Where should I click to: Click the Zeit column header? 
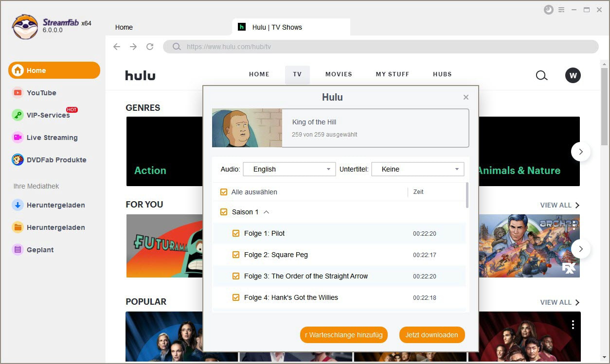[x=418, y=192]
